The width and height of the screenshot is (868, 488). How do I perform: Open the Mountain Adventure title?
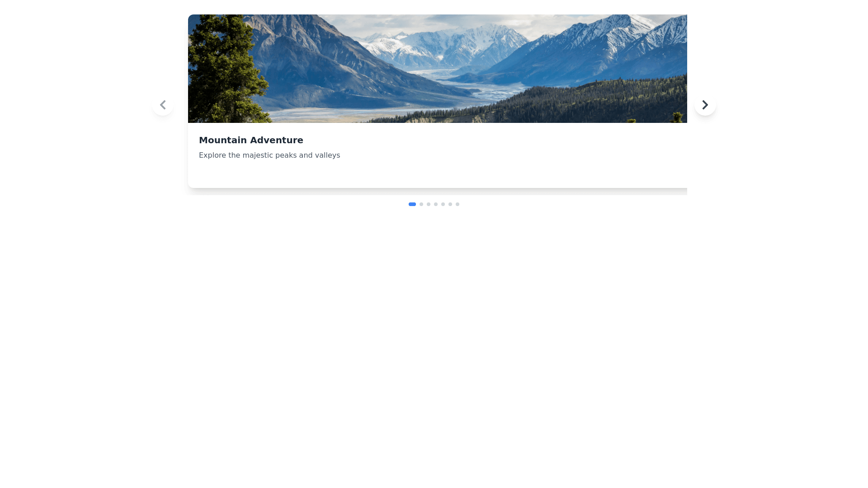tap(251, 140)
